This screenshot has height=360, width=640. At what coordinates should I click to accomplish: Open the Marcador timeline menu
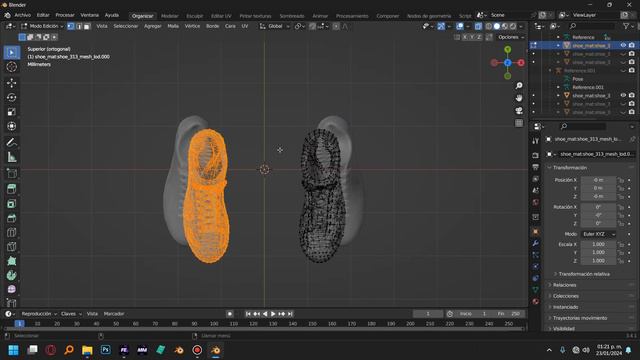tap(114, 314)
